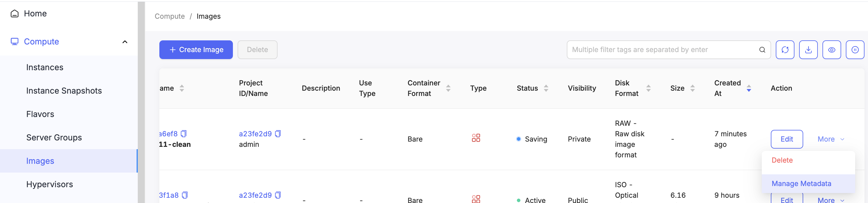Click the '7 minutes ago' cell
The image size is (868, 203).
(x=730, y=139)
